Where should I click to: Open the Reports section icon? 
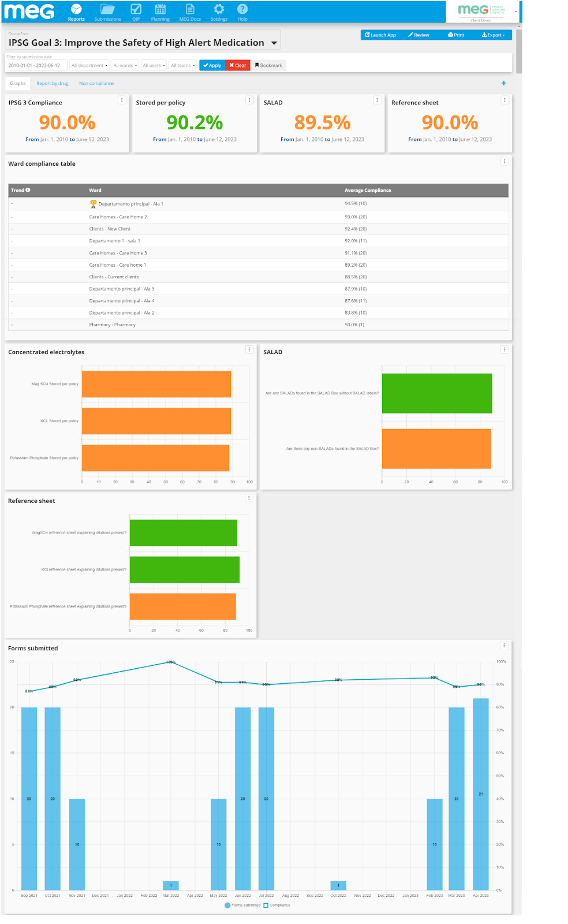click(x=76, y=9)
